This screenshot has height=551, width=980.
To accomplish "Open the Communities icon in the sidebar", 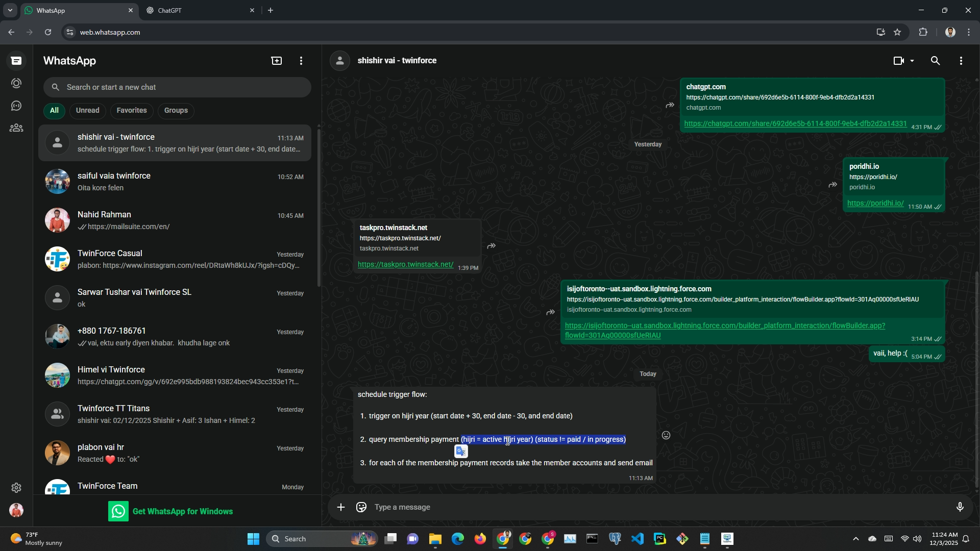I will [16, 128].
